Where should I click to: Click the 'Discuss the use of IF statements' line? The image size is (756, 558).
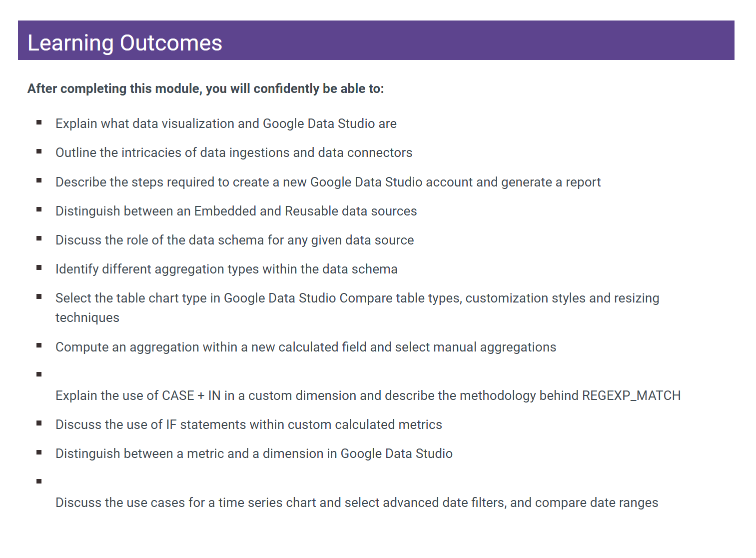click(x=248, y=424)
